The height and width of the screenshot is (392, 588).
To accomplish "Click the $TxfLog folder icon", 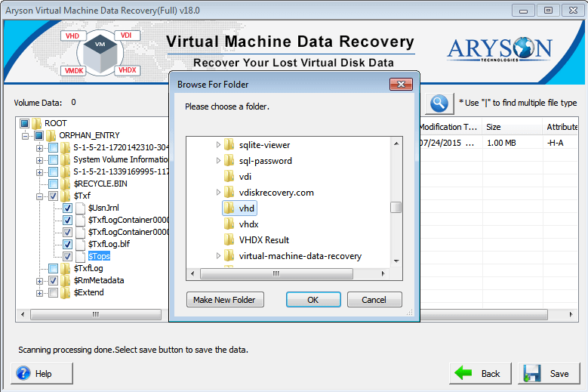I will pos(65,268).
